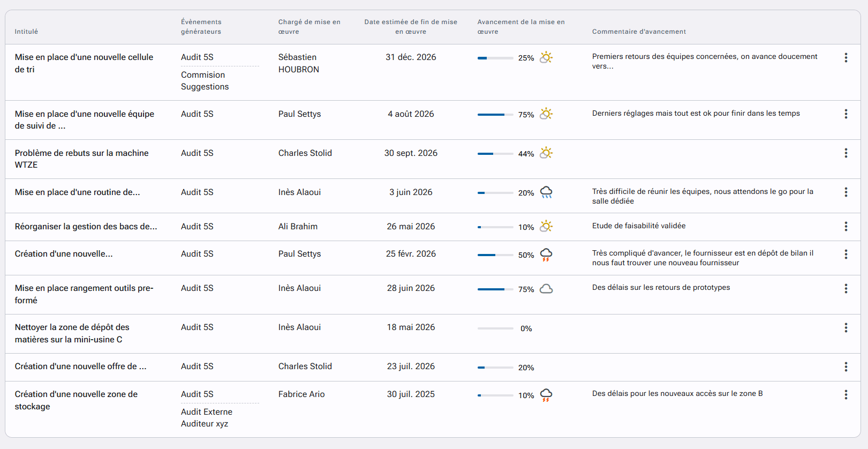Click the Évènements générateurs column header
868x449 pixels.
[x=201, y=27]
